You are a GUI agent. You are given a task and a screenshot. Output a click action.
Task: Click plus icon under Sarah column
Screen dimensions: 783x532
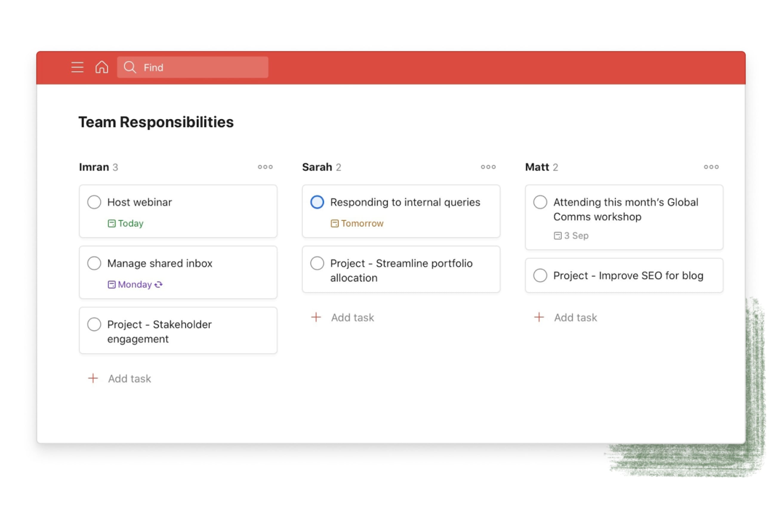(316, 317)
